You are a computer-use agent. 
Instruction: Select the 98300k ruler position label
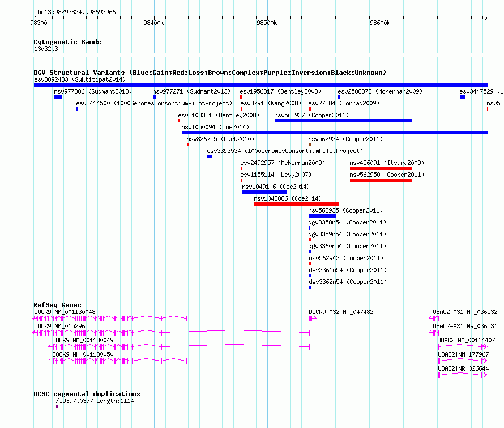pyautogui.click(x=40, y=23)
